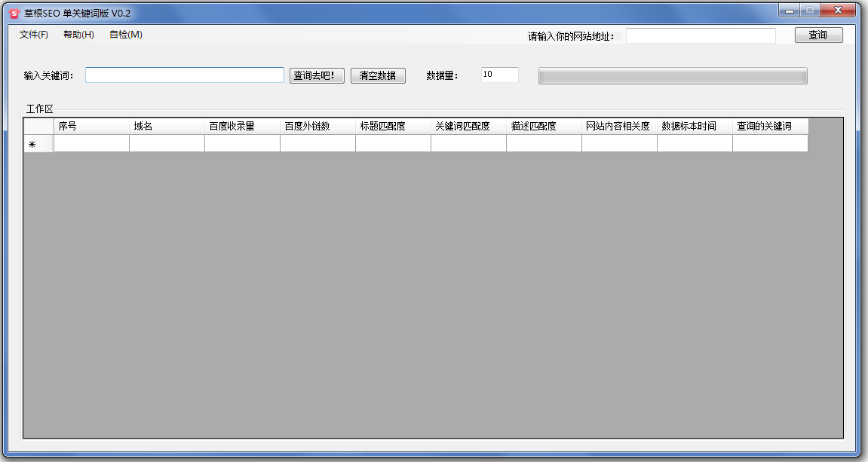Sort by 查询的关键词 column header
The image size is (868, 462).
click(x=769, y=126)
